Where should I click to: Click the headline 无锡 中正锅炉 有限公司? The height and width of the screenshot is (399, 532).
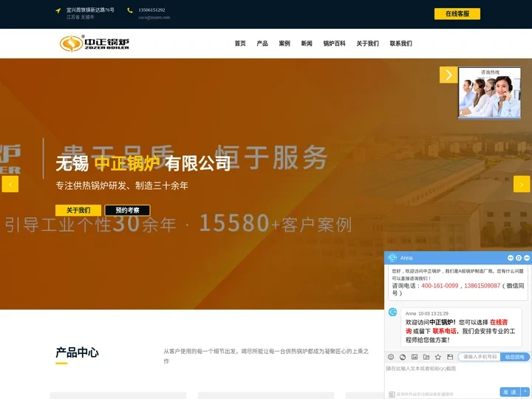[143, 163]
